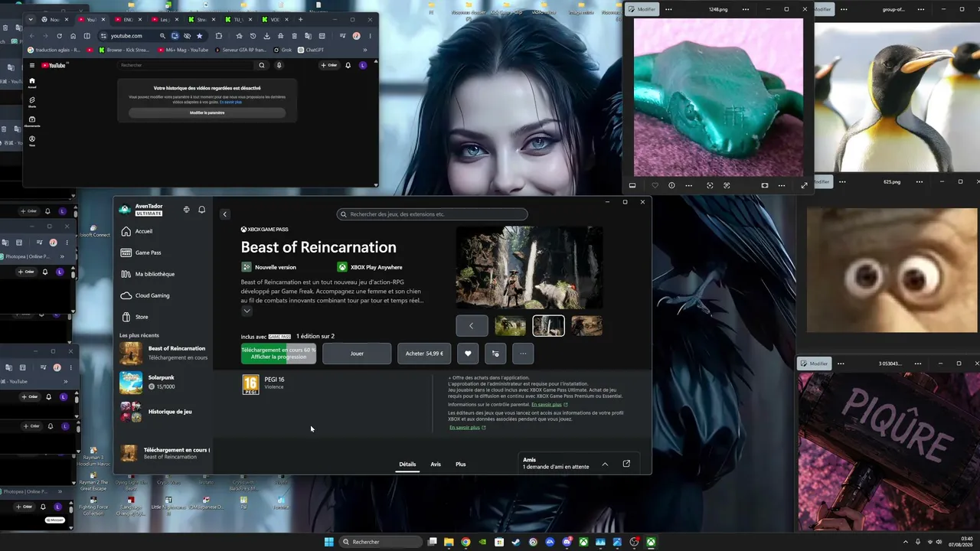Show image info in 1248.png viewer

click(671, 185)
